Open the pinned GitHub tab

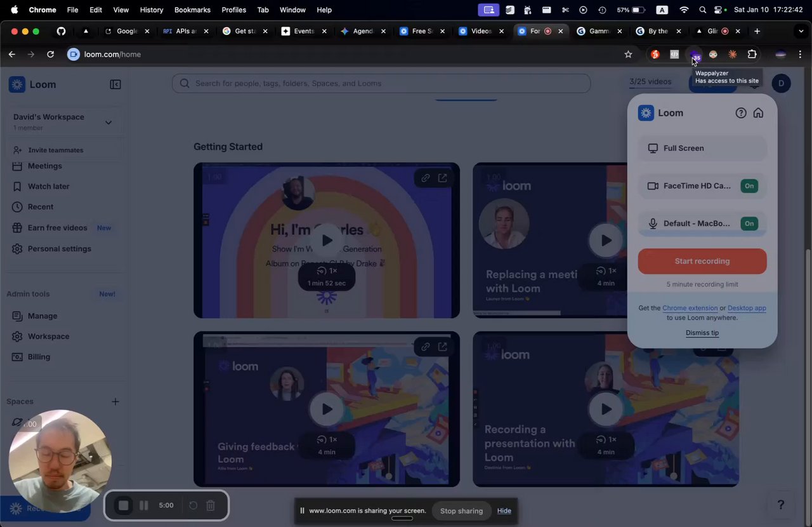pos(61,31)
